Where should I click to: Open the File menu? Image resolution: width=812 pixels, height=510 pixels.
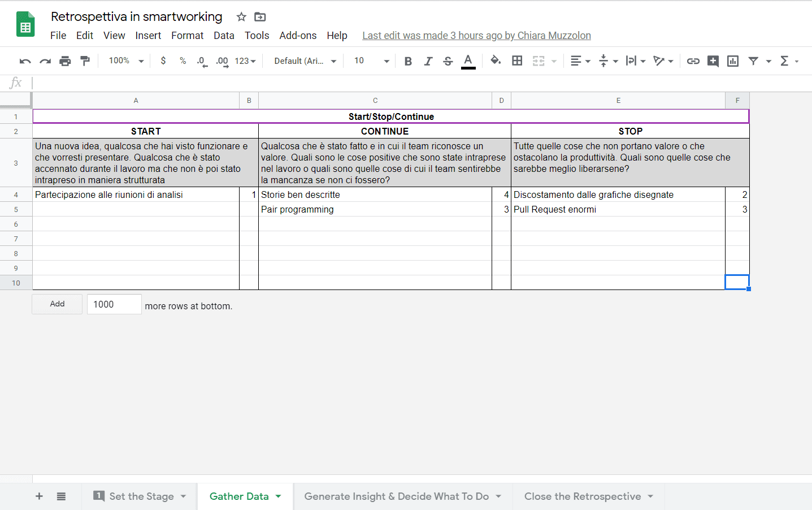(x=58, y=36)
